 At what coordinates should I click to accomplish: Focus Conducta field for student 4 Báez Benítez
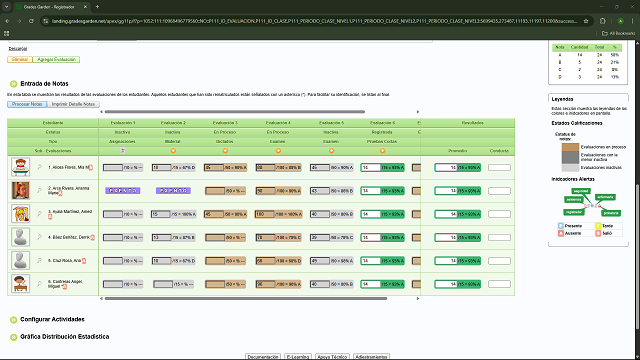(499, 237)
